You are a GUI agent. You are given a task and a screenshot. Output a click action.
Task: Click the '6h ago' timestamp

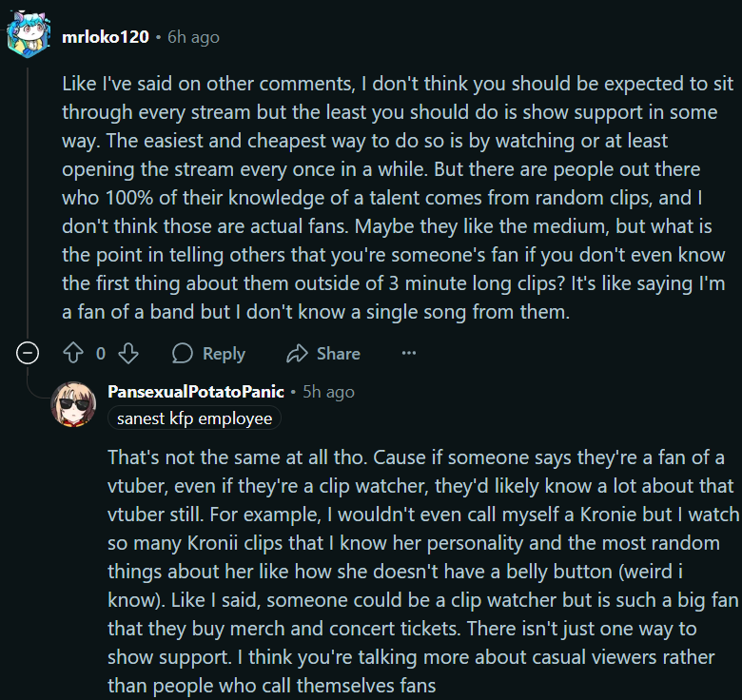pos(193,37)
